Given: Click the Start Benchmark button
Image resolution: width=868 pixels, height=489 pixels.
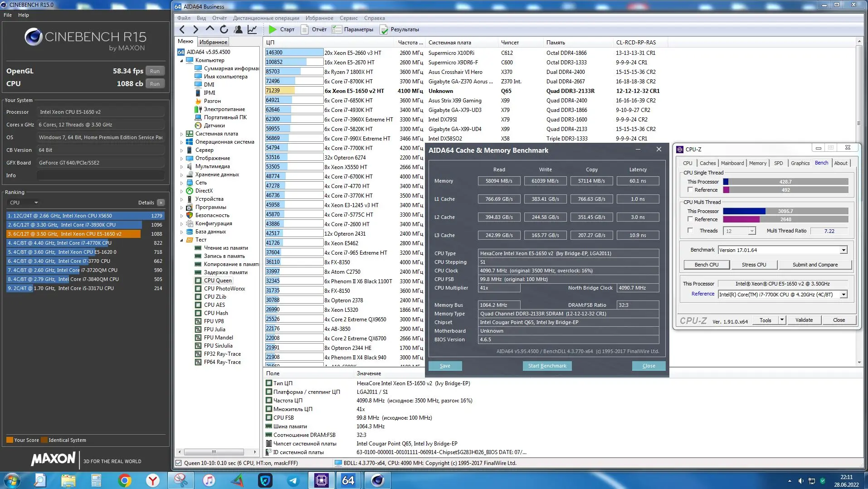Looking at the screenshot, I should tap(547, 366).
